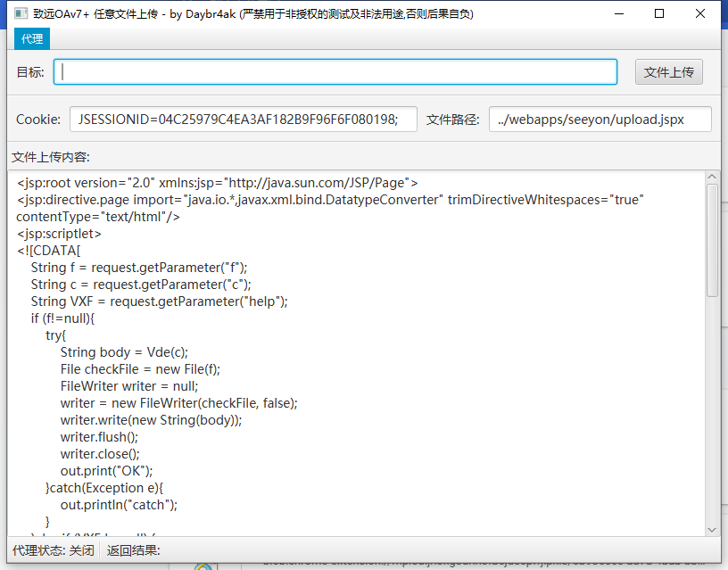Click the 返回结果 status label

[x=133, y=550]
